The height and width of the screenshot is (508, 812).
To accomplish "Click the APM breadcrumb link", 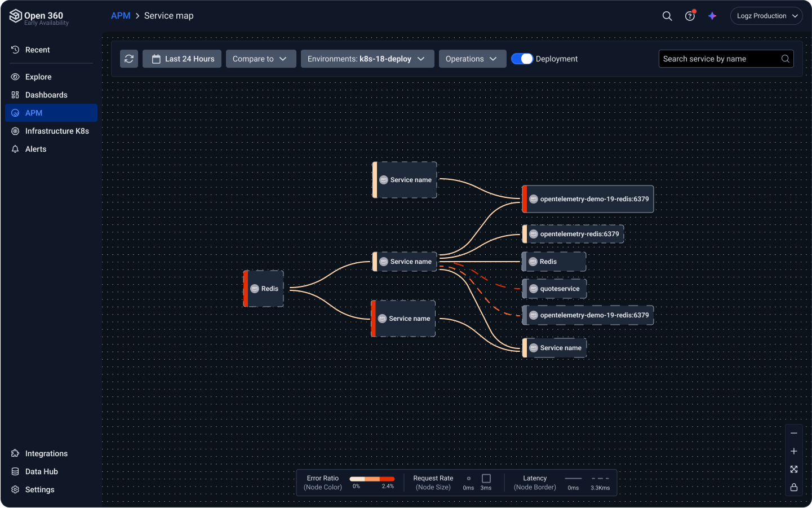I will click(x=121, y=16).
